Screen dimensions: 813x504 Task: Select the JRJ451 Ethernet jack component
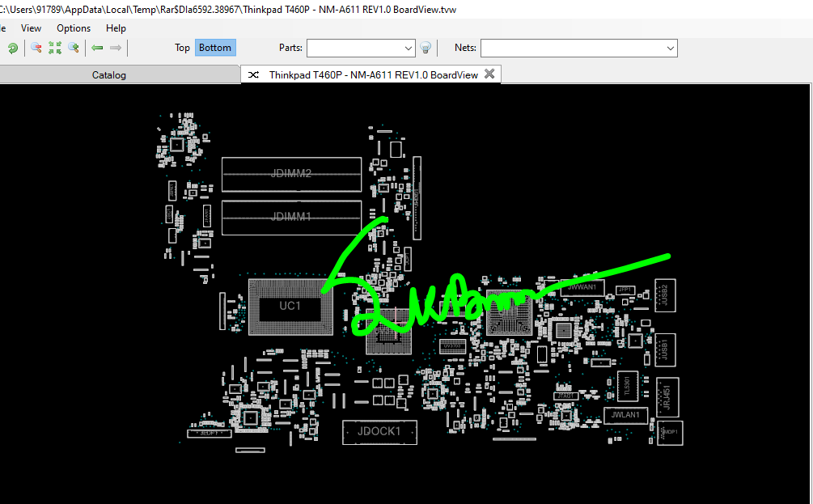point(667,397)
